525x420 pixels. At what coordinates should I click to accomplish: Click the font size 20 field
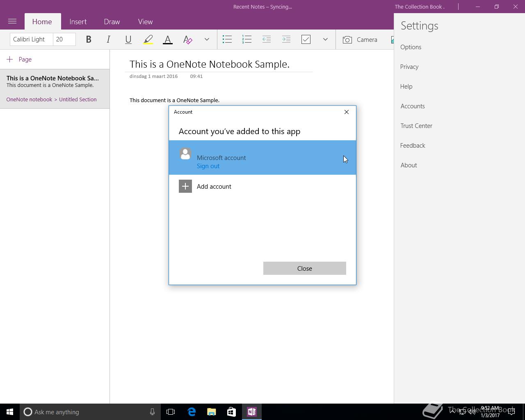pos(64,39)
